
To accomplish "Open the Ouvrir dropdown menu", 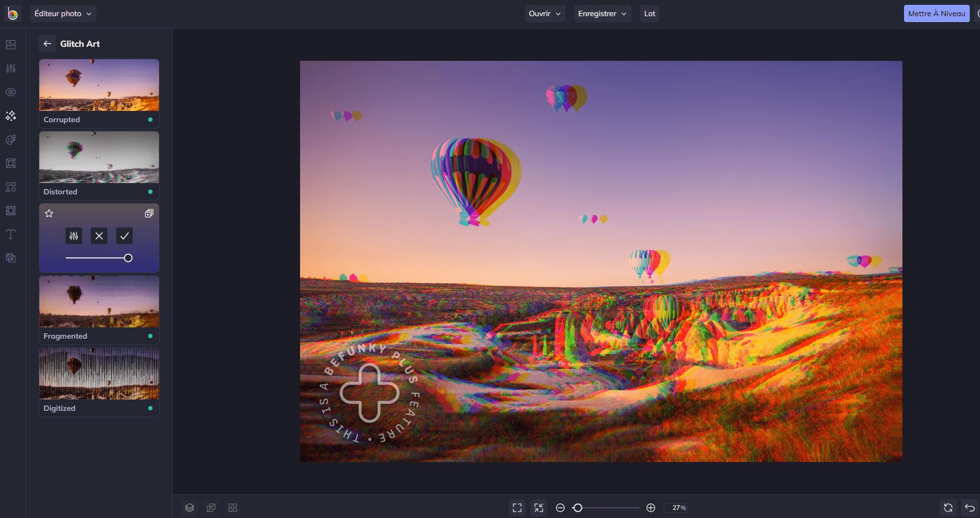I will (x=545, y=13).
